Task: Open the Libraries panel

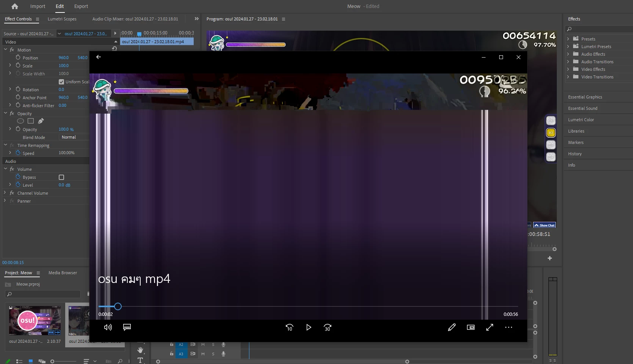Action: point(576,131)
